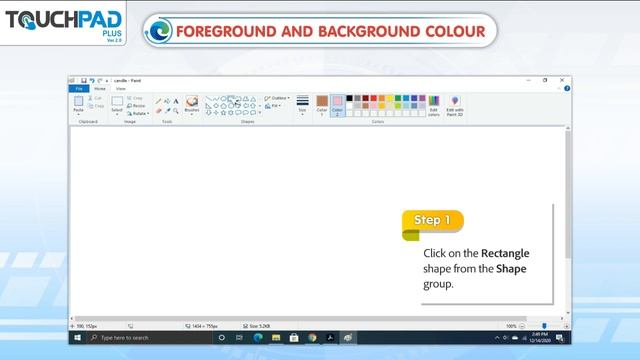Select the Color 1 foreground box
Image resolution: width=640 pixels, height=360 pixels.
click(x=322, y=106)
